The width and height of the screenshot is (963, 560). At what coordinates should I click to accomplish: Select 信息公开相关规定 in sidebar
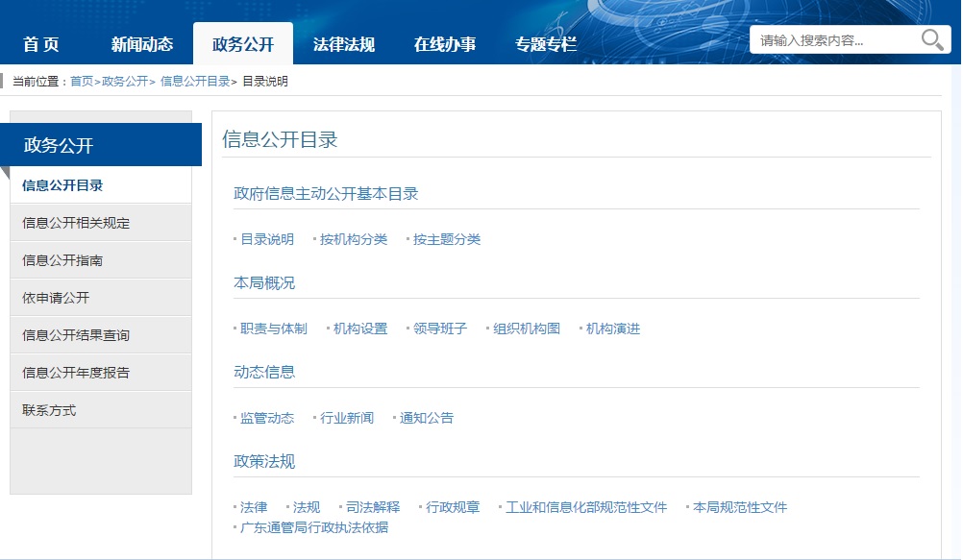76,223
